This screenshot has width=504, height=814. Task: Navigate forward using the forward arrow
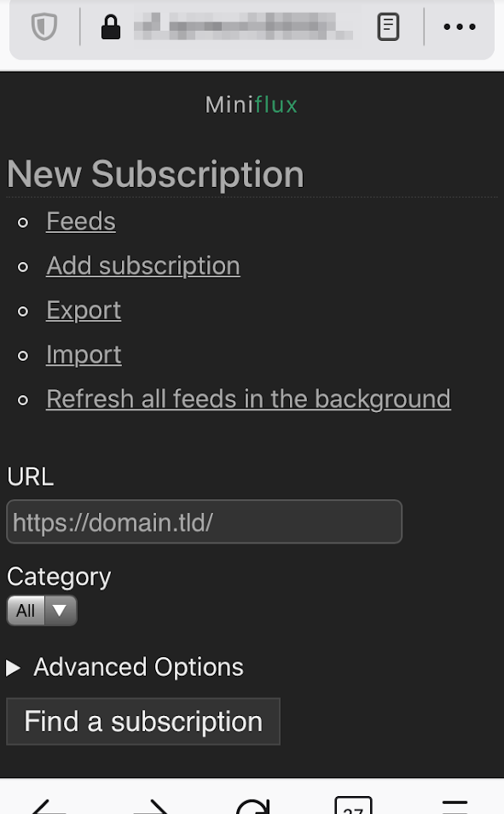[x=151, y=806]
